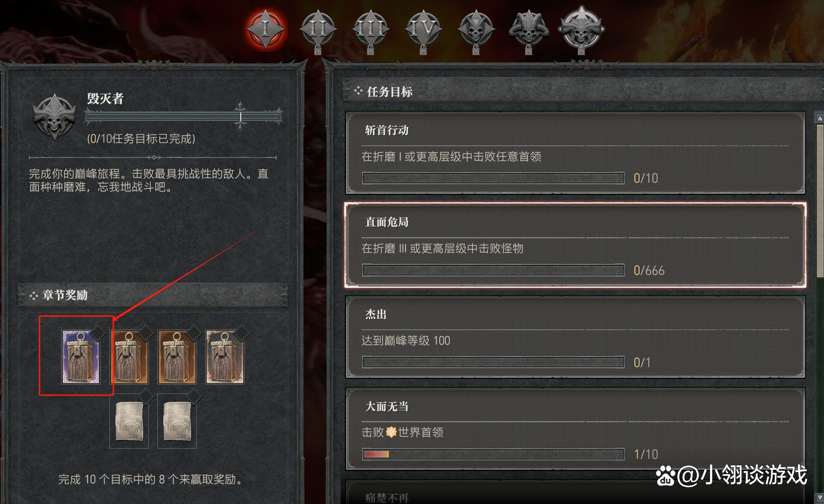Open locked chapter IV emblem
Viewport: 824px width, 504px height.
[x=423, y=31]
